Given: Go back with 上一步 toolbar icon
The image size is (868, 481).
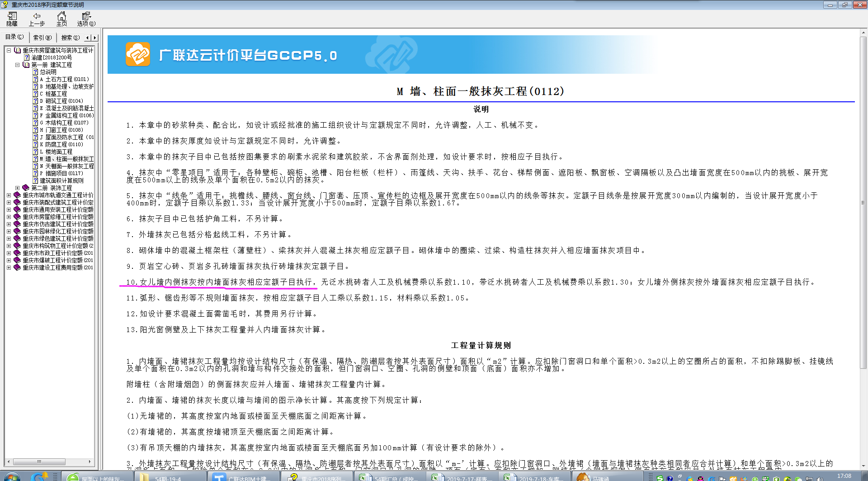Looking at the screenshot, I should [37, 19].
